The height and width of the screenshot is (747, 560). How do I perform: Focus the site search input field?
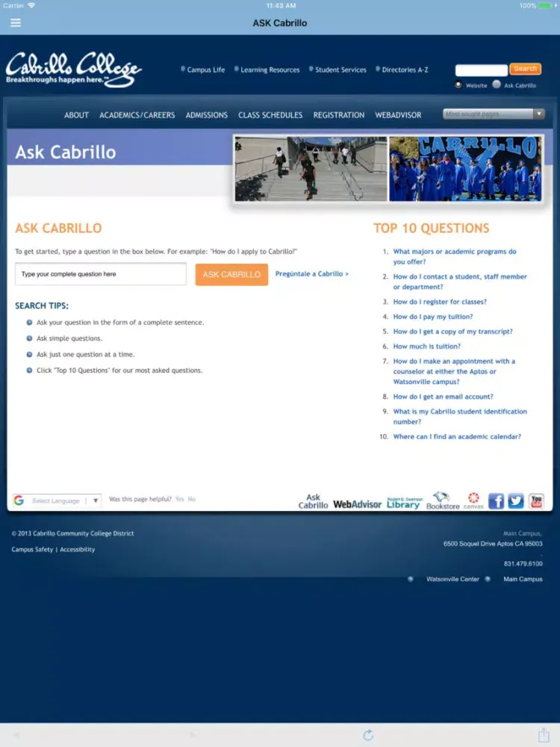[481, 70]
